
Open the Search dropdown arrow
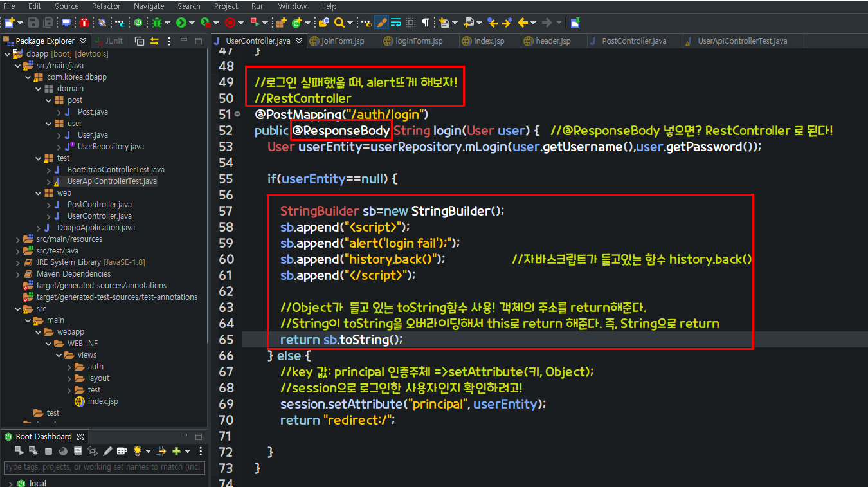(350, 23)
